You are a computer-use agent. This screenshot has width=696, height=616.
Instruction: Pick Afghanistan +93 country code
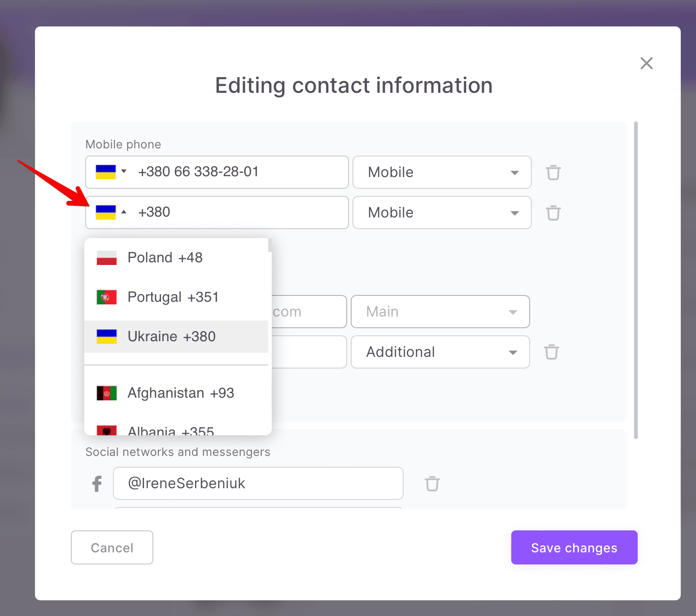point(181,393)
